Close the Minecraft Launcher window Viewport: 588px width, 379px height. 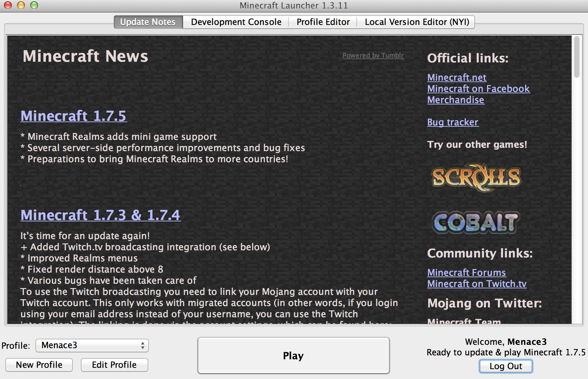click(x=8, y=5)
